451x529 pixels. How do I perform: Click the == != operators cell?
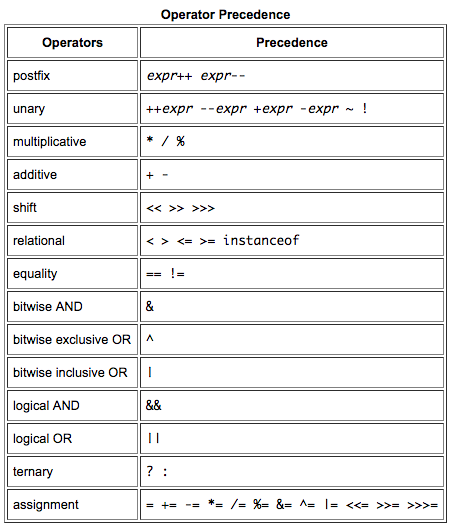(292, 274)
